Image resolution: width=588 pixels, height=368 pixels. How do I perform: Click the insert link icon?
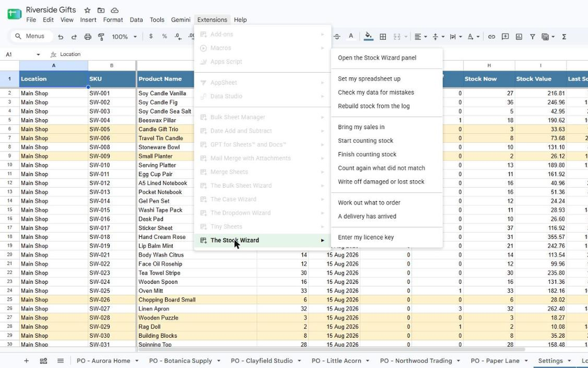[492, 37]
